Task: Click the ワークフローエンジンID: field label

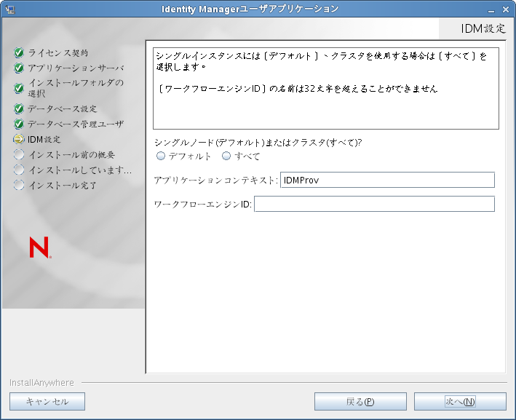Action: point(203,204)
